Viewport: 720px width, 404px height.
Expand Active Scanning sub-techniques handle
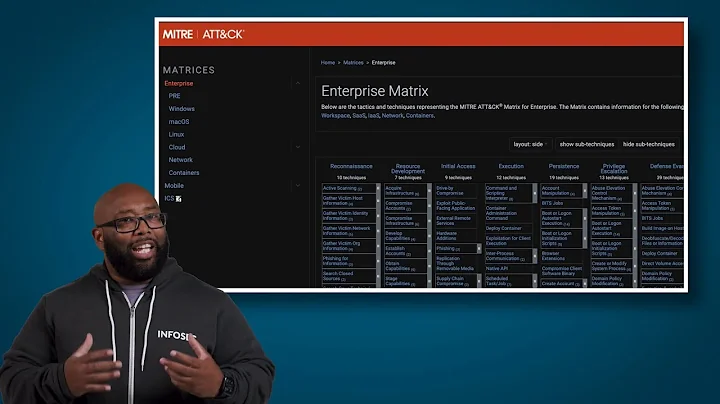click(378, 188)
